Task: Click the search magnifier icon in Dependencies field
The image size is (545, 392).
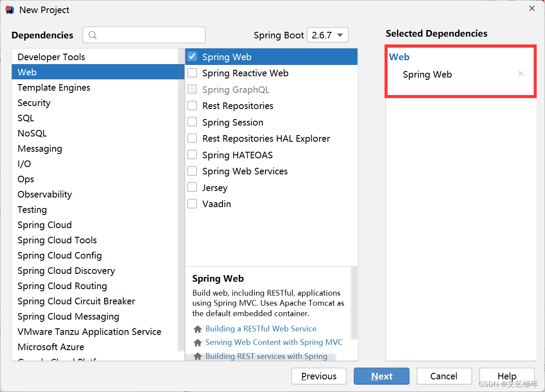Action: [x=92, y=35]
